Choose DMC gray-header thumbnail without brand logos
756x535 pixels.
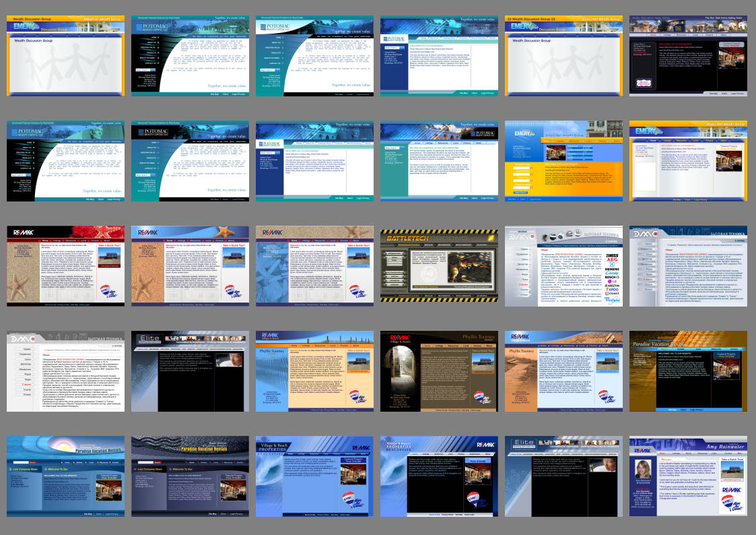tap(65, 371)
